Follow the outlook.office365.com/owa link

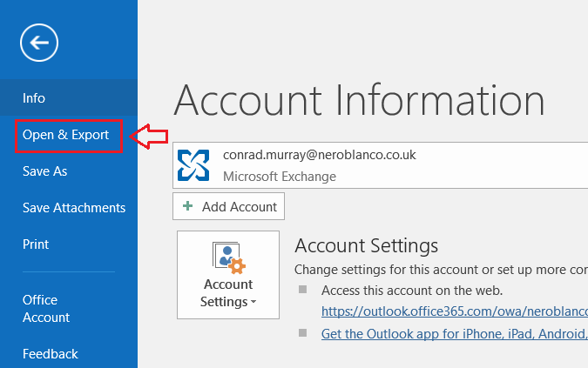pos(455,311)
